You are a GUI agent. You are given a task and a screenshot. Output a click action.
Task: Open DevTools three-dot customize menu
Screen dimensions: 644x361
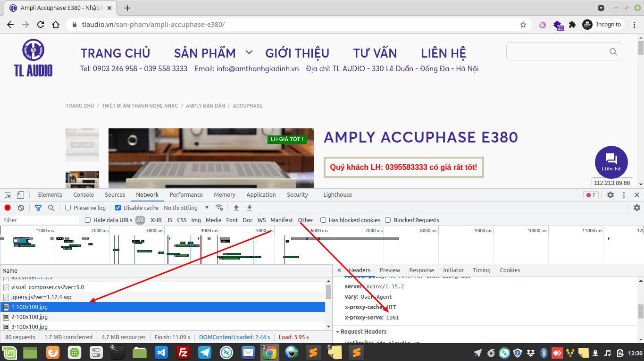tap(624, 195)
